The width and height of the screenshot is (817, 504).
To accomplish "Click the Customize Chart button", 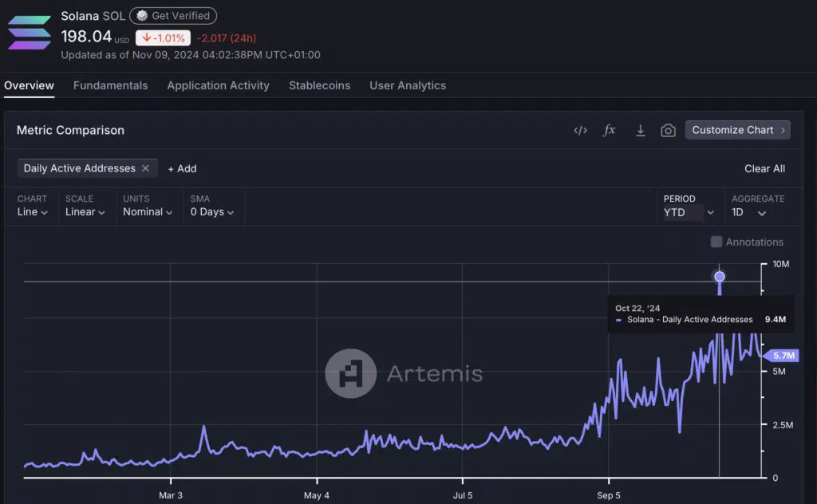I will click(x=738, y=130).
